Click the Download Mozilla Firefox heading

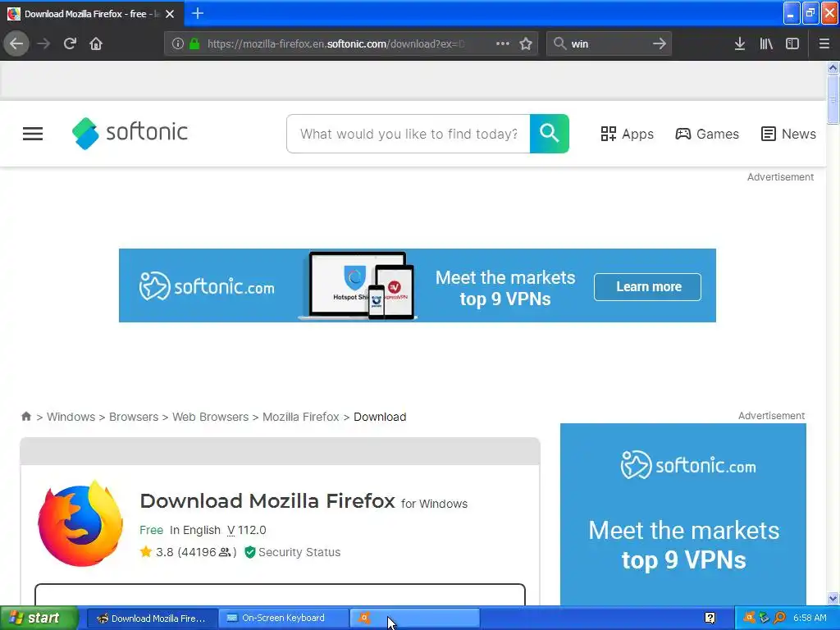click(x=267, y=501)
